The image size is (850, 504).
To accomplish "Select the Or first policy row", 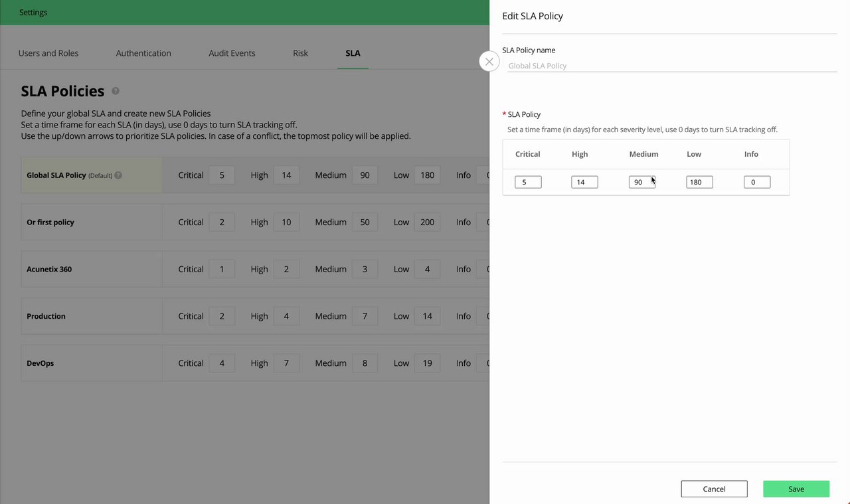I will [50, 222].
